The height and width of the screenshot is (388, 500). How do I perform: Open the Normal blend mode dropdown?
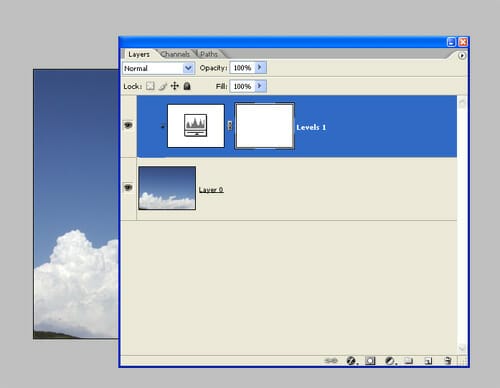point(158,68)
